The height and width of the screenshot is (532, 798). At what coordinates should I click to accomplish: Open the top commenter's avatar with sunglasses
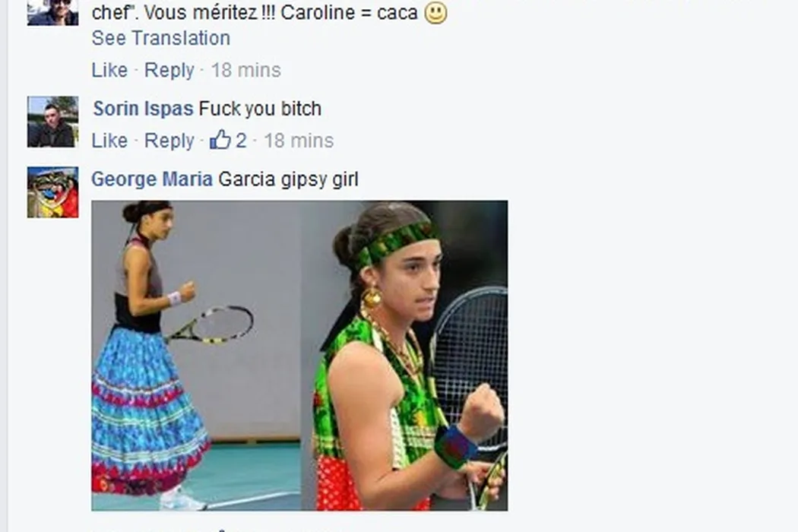tap(53, 12)
